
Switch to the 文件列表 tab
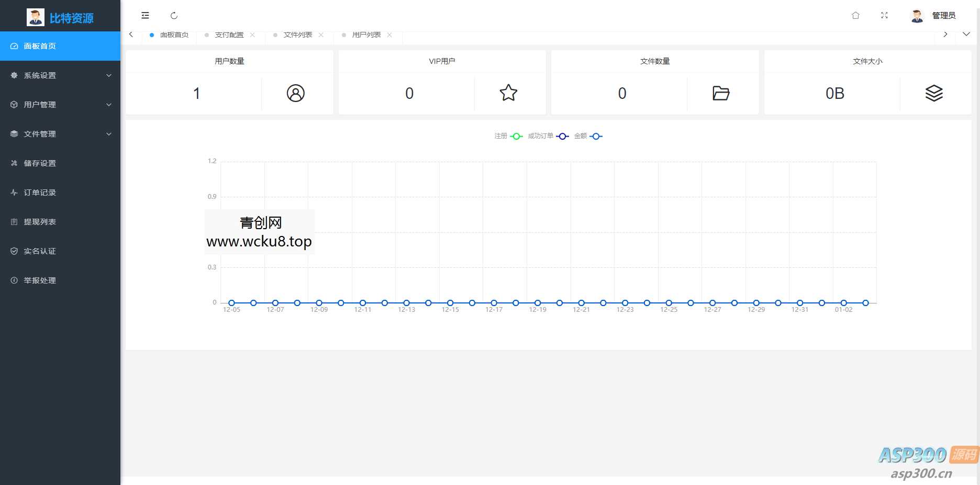click(297, 35)
